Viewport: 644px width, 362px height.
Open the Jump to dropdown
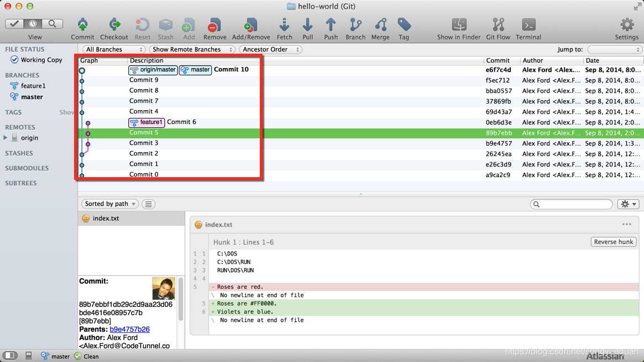pyautogui.click(x=615, y=49)
